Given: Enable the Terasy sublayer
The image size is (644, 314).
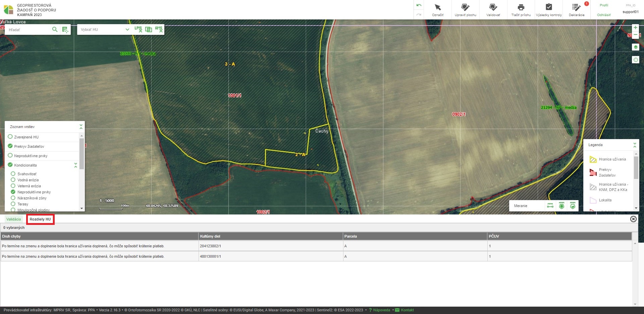Looking at the screenshot, I should (x=13, y=204).
